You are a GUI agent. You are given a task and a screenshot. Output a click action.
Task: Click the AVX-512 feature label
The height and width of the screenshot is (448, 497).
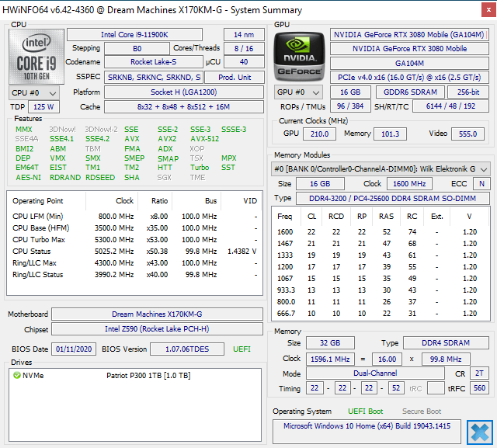(205, 139)
